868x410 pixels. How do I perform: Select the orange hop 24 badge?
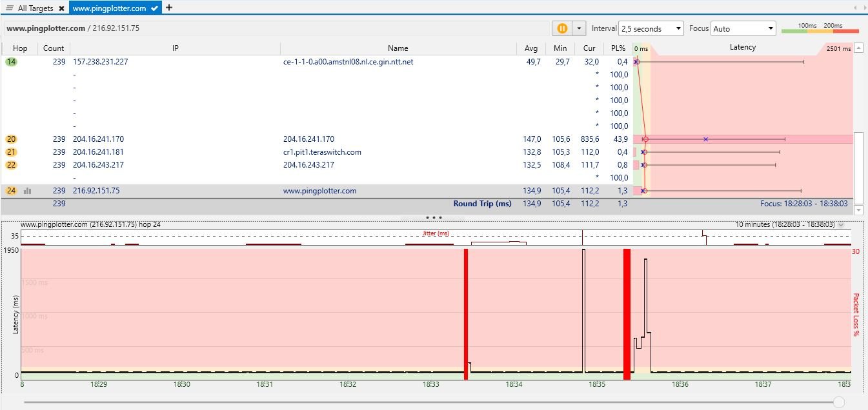tap(12, 191)
